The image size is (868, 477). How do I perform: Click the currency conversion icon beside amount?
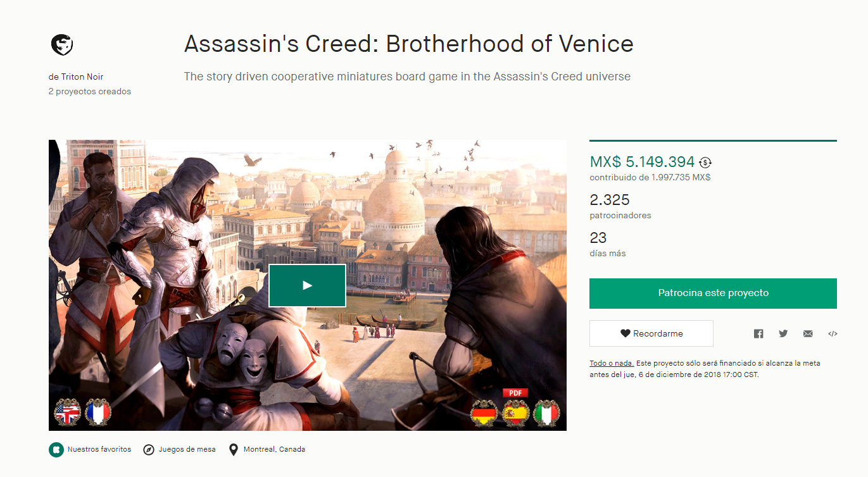[705, 163]
